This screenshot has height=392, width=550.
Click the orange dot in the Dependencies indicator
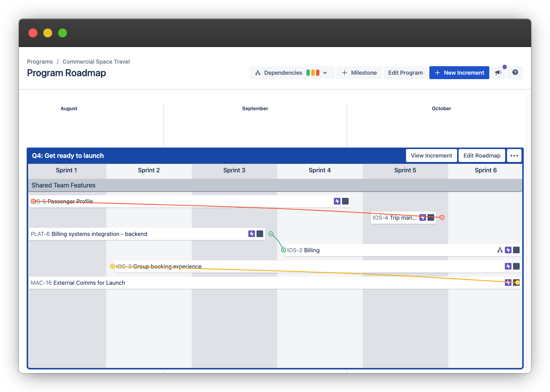pos(313,72)
